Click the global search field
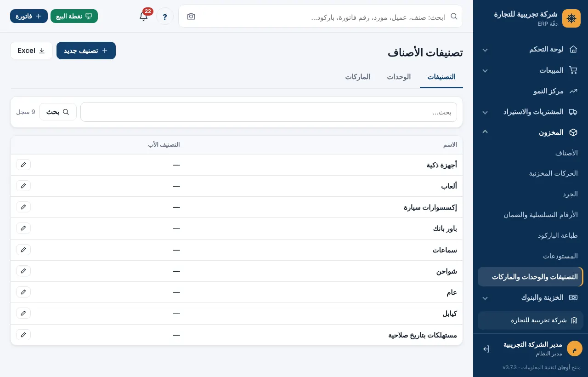This screenshot has height=377, width=588. click(321, 17)
